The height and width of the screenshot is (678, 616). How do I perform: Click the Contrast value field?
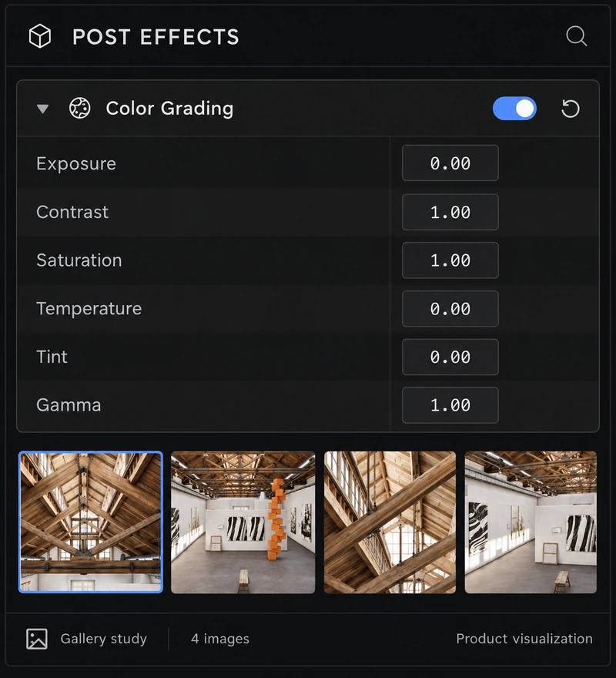[450, 212]
